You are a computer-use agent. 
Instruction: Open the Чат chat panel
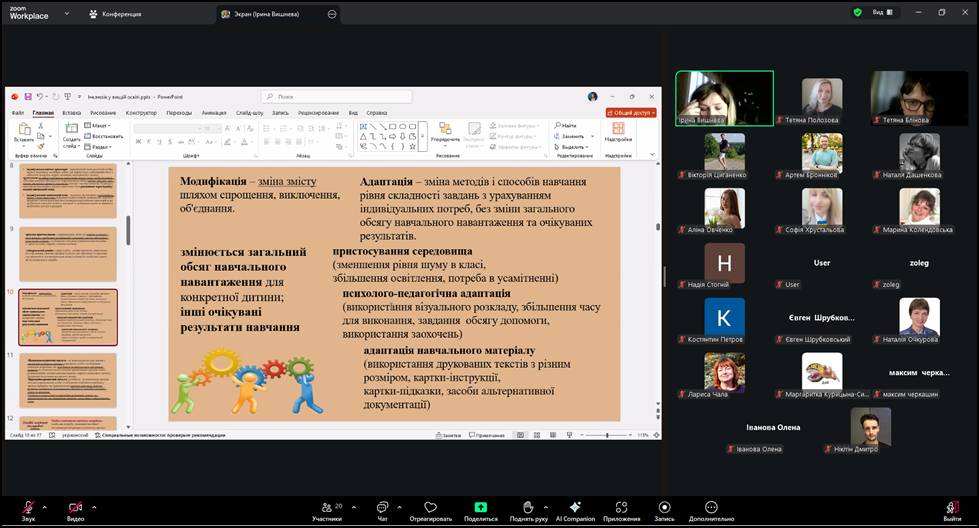coord(382,508)
